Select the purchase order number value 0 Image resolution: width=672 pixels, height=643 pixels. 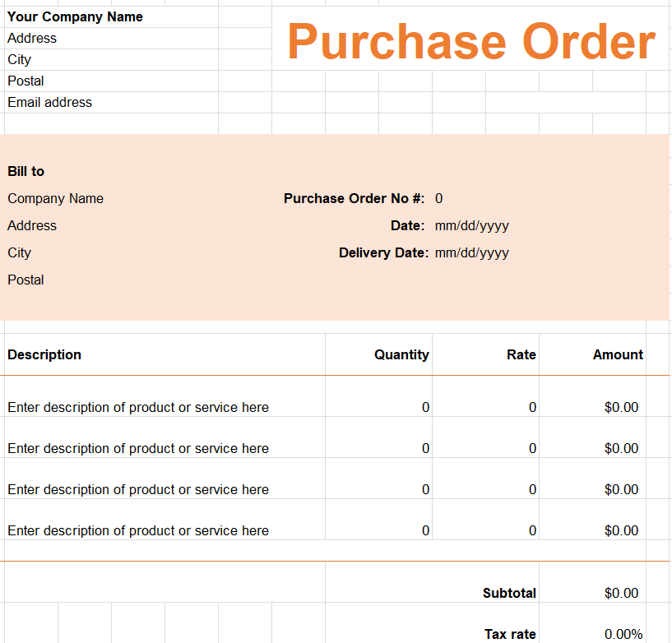click(x=439, y=198)
